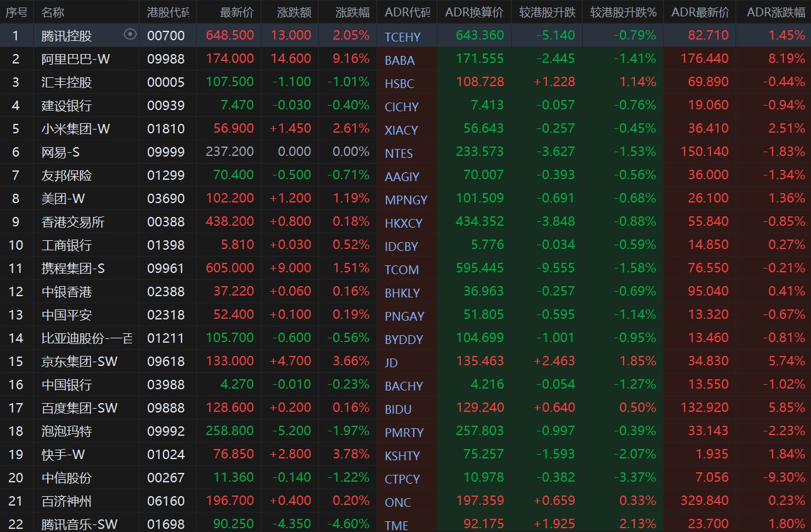Open the TCEHY ADR code
The width and height of the screenshot is (811, 532).
402,37
